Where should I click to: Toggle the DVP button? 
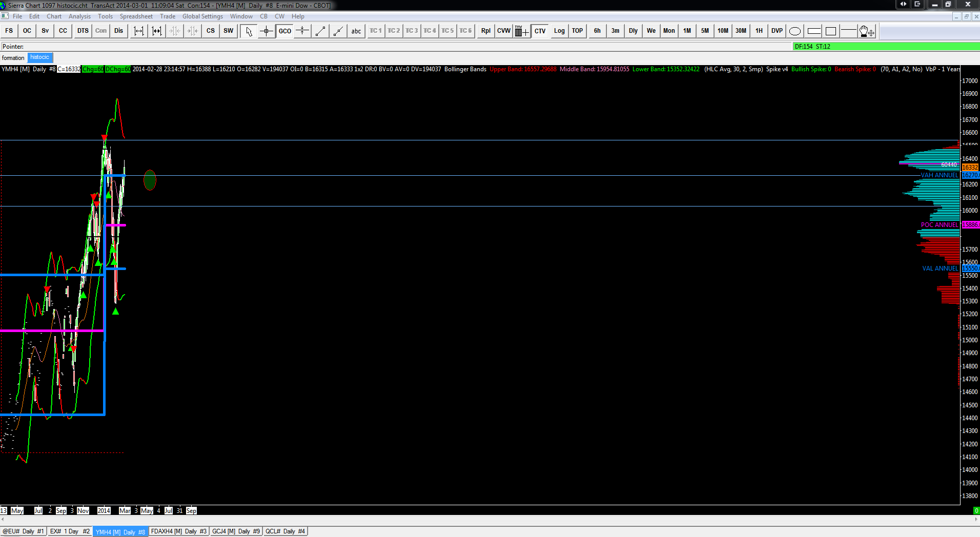click(x=777, y=31)
